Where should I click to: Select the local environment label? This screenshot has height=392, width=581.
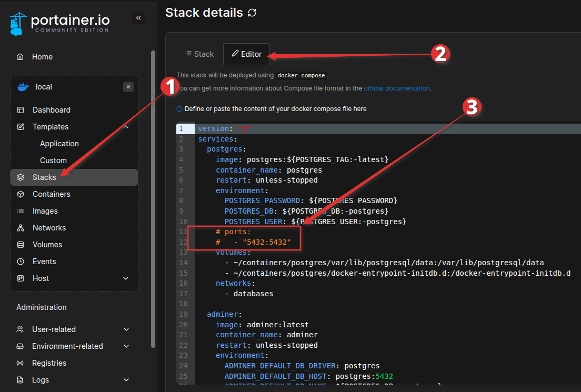pos(44,87)
